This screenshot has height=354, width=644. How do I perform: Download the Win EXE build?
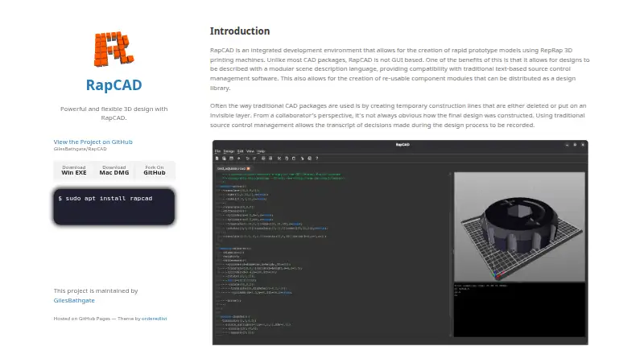tap(74, 171)
